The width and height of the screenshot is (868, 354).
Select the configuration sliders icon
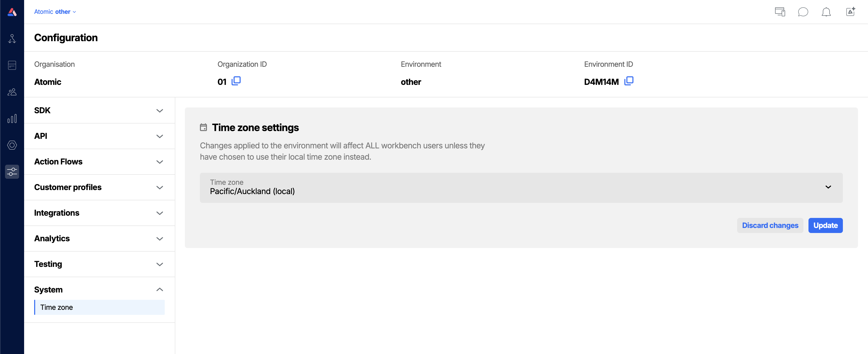tap(12, 172)
